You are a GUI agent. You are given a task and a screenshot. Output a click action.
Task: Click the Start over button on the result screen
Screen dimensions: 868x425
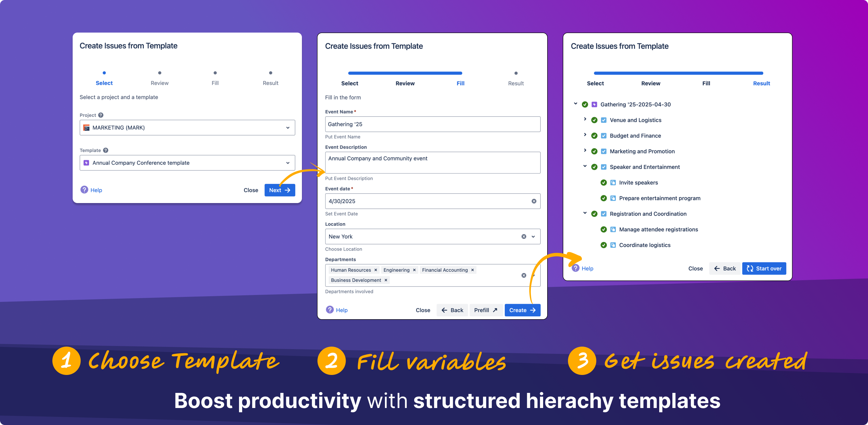pyautogui.click(x=764, y=268)
